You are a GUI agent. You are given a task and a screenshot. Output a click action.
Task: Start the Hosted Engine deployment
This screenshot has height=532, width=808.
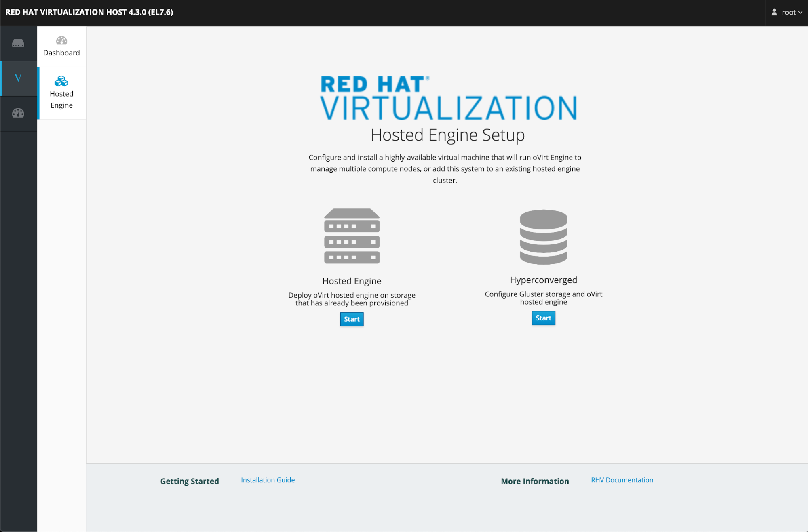pos(352,319)
